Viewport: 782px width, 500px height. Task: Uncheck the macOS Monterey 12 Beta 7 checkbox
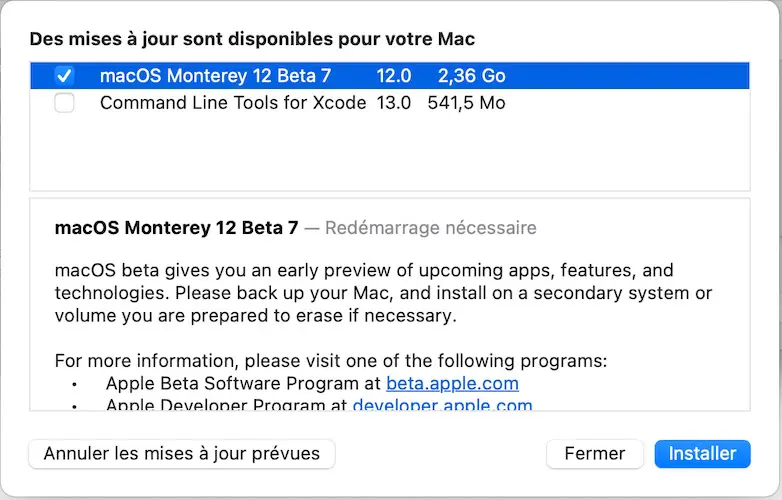click(x=64, y=76)
